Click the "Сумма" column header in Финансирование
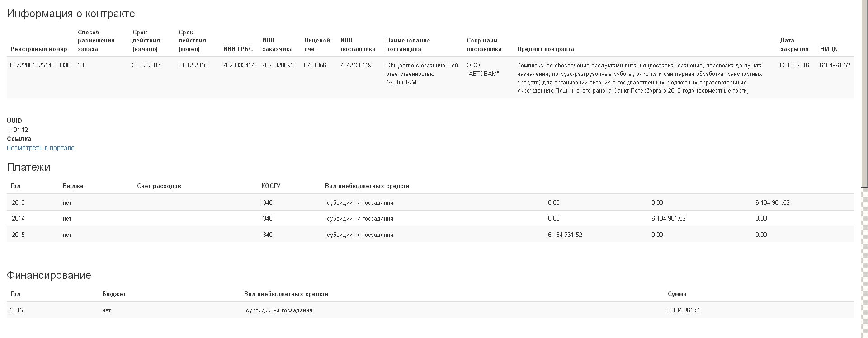Screen dimensions: 868x338 [x=677, y=294]
